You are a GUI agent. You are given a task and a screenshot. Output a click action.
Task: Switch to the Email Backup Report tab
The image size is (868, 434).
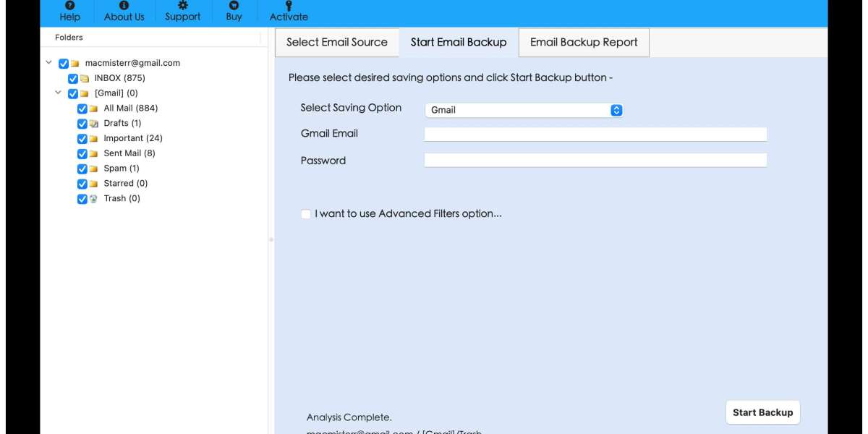pos(584,42)
